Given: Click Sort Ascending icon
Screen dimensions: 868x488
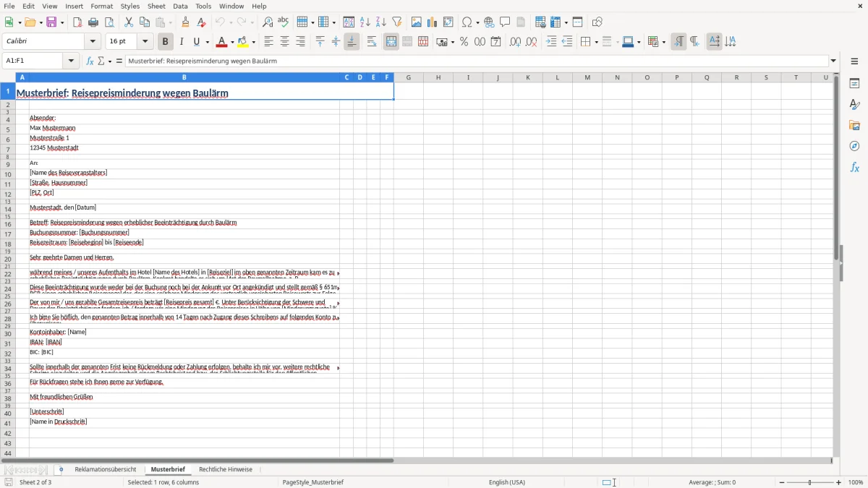Looking at the screenshot, I should [365, 22].
